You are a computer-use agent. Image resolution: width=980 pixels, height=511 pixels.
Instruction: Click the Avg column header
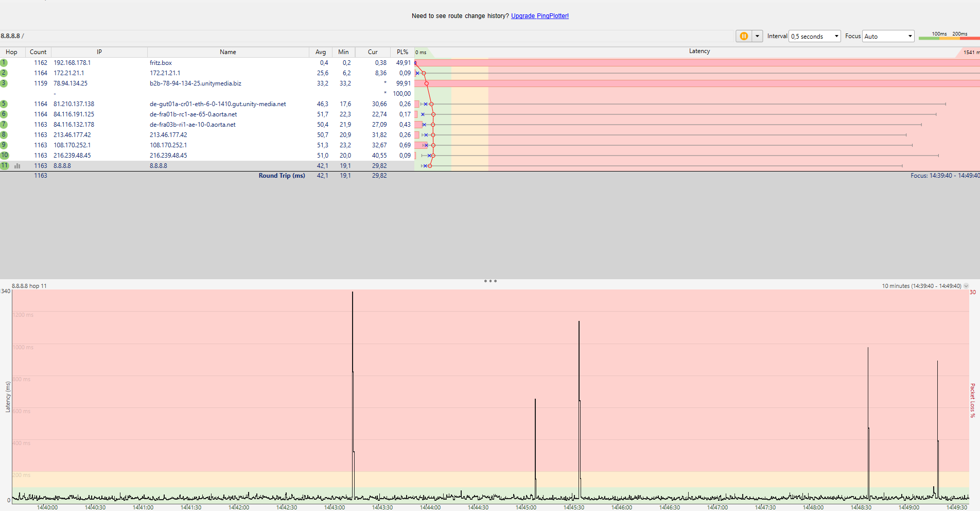click(321, 52)
